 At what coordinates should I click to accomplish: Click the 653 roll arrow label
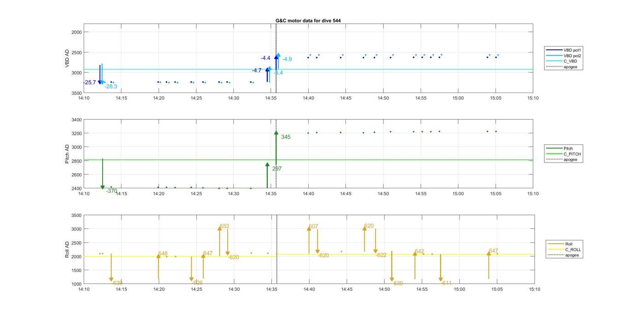(x=224, y=226)
